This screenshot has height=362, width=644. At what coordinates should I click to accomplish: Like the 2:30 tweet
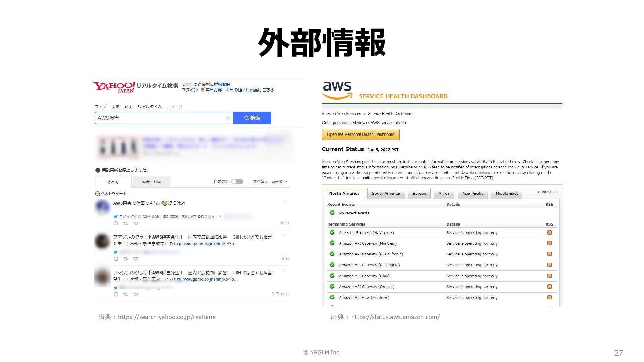[136, 259]
